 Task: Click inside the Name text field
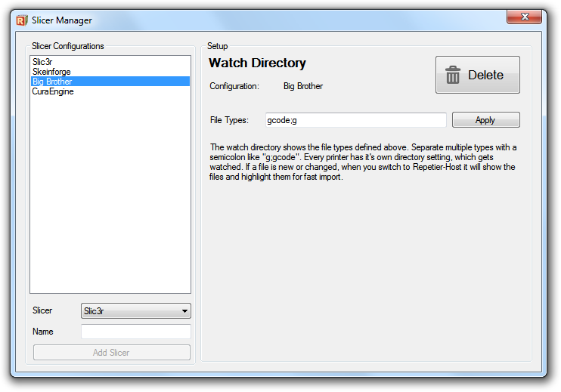[x=135, y=332]
